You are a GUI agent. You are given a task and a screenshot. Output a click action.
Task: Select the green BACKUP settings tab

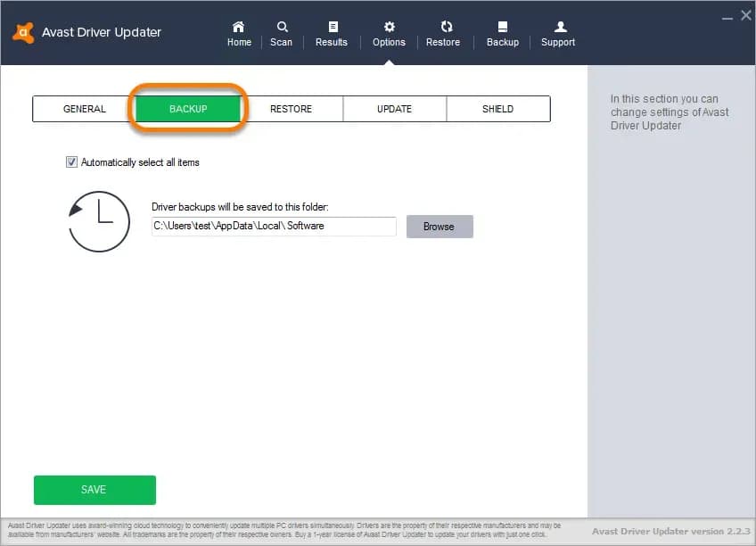188,109
